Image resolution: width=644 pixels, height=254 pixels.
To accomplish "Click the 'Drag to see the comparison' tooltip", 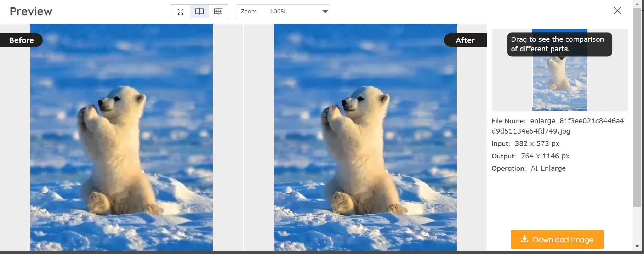I will (x=559, y=44).
